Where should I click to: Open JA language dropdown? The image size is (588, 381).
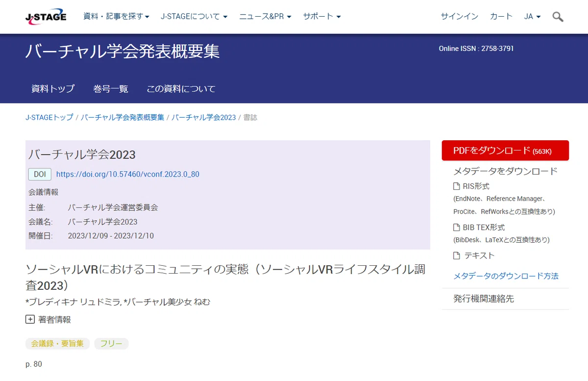click(532, 16)
